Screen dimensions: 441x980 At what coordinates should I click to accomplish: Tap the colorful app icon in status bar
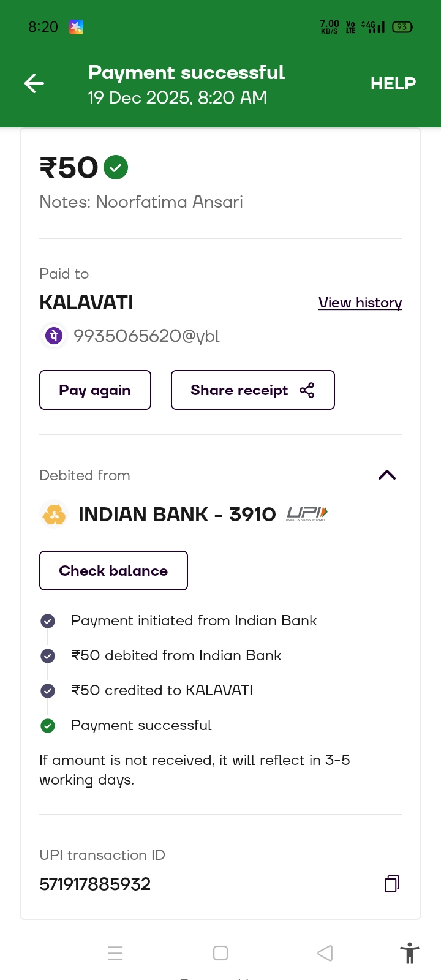click(x=76, y=27)
